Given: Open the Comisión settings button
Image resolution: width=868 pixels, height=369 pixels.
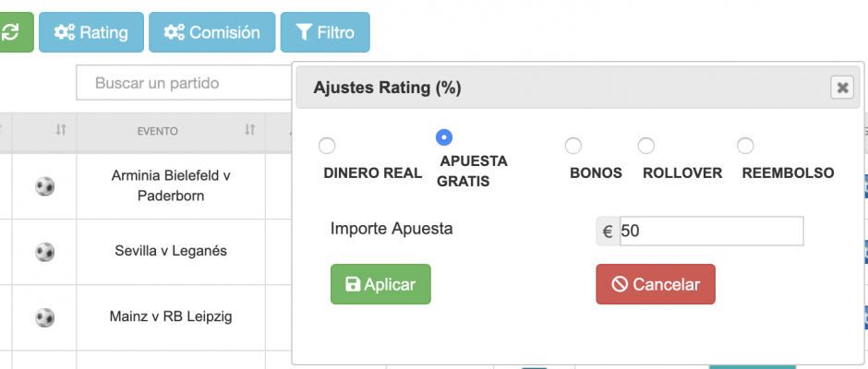Looking at the screenshot, I should 212,32.
